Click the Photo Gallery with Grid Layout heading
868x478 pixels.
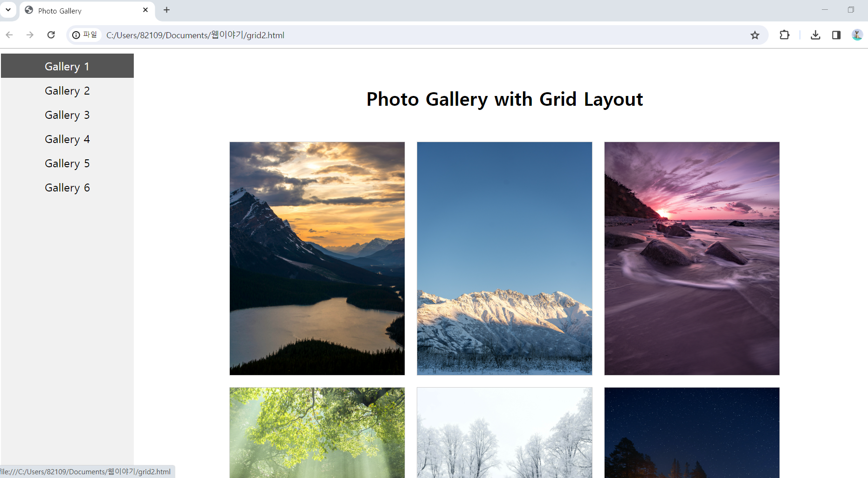[504, 99]
